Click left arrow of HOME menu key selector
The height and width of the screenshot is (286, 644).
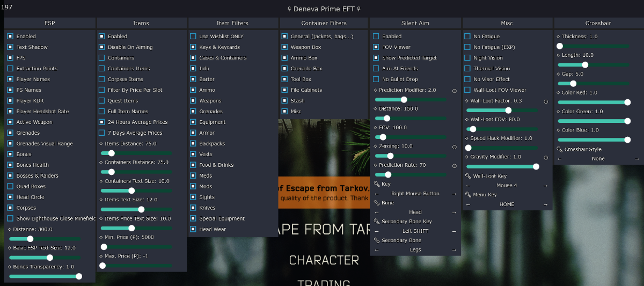tap(468, 204)
